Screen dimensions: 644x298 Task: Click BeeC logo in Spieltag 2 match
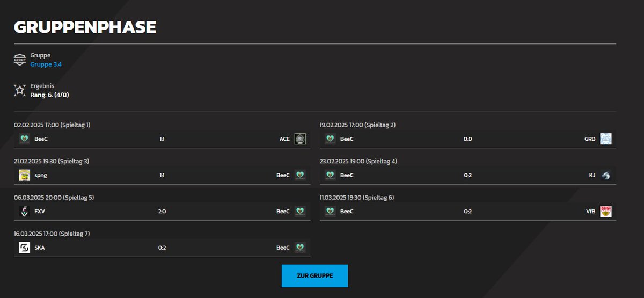point(330,139)
